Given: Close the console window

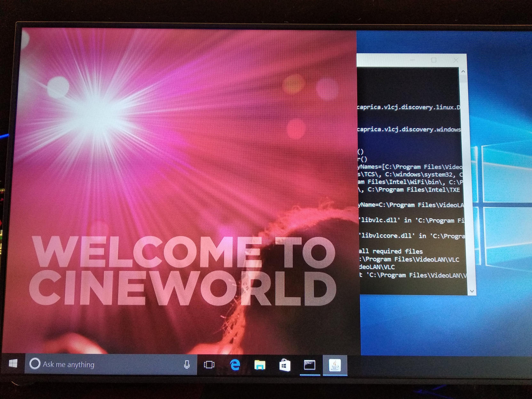Looking at the screenshot, I should tap(456, 60).
